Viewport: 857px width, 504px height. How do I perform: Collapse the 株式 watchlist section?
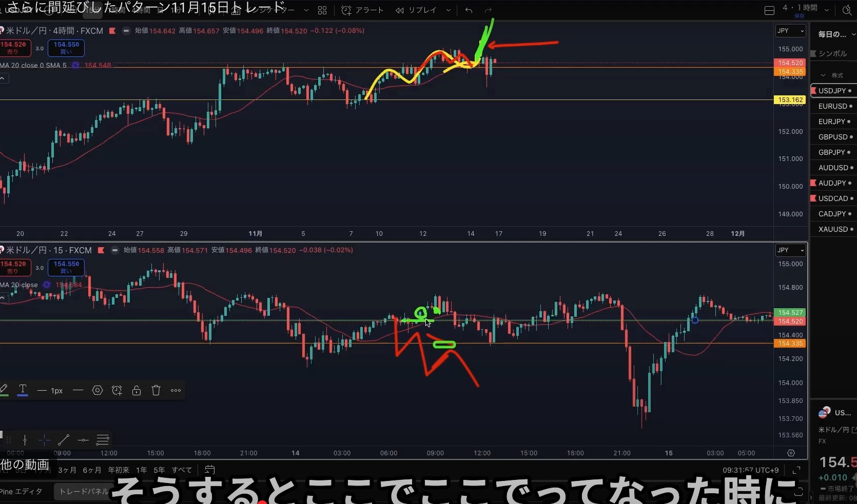pos(823,75)
